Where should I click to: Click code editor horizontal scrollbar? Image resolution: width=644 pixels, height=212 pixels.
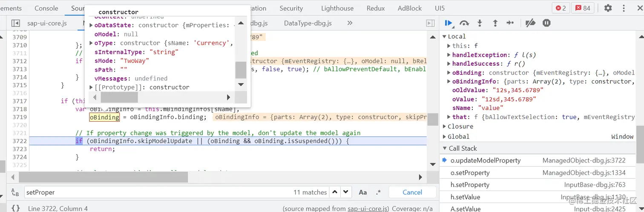click(103, 177)
